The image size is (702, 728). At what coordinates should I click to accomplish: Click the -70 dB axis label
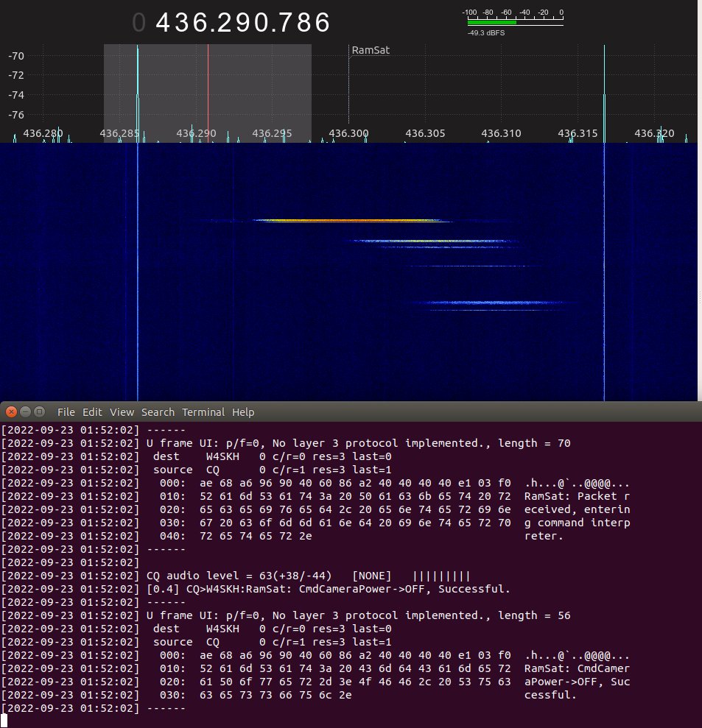click(15, 55)
